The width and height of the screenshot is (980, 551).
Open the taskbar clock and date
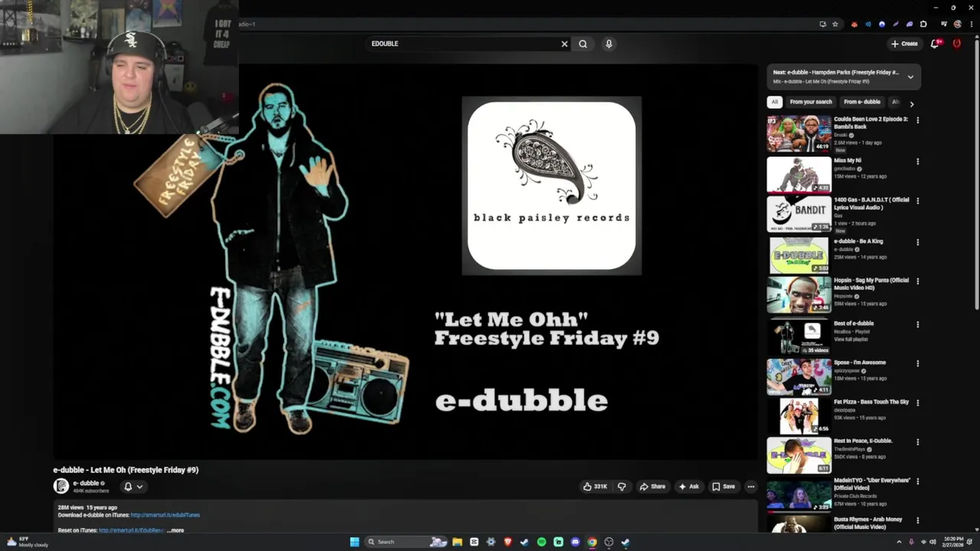tap(953, 542)
